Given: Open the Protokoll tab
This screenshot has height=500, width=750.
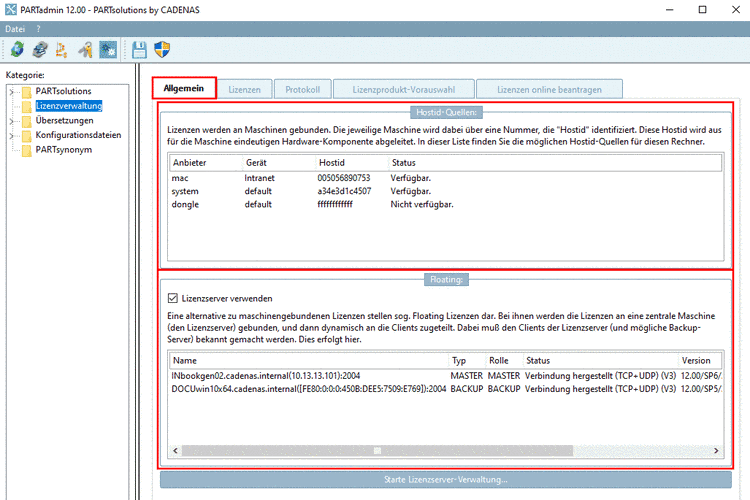Looking at the screenshot, I should [303, 89].
